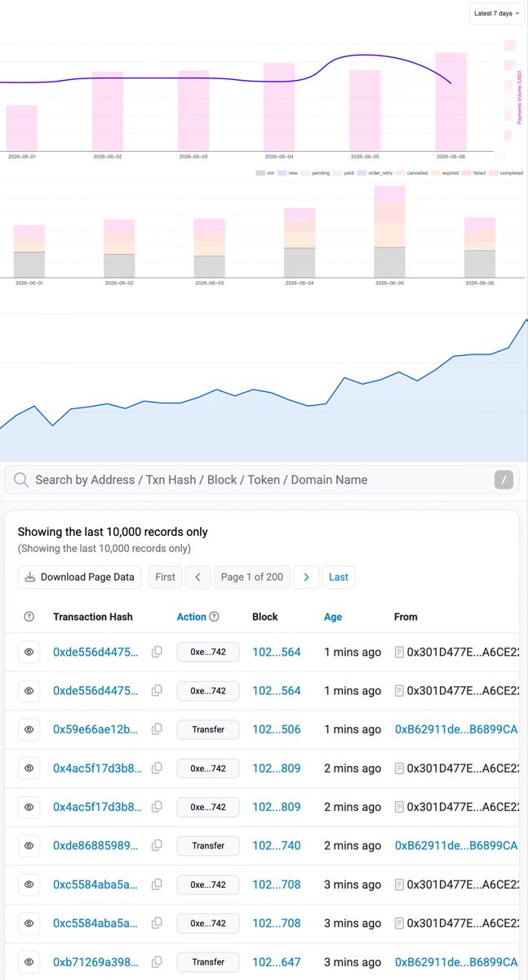Click the Page 1 of 200 indicator

[x=252, y=577]
